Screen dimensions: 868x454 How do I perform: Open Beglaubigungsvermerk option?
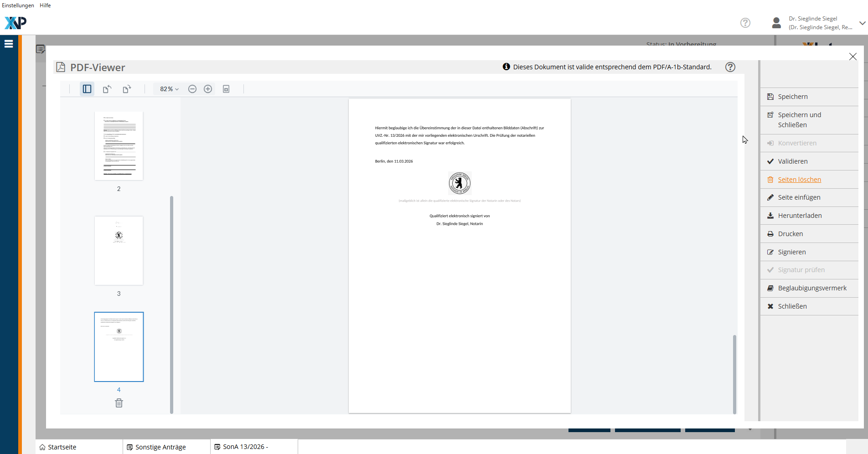[812, 288]
